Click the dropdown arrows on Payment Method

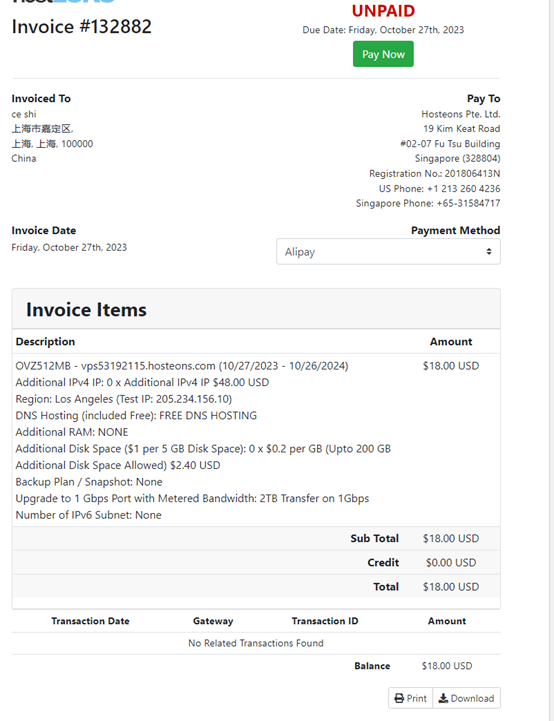[x=489, y=252]
